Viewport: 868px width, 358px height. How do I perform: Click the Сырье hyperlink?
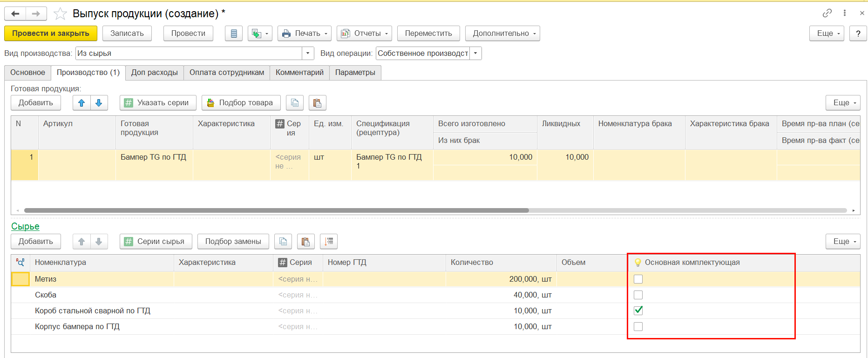click(x=25, y=227)
